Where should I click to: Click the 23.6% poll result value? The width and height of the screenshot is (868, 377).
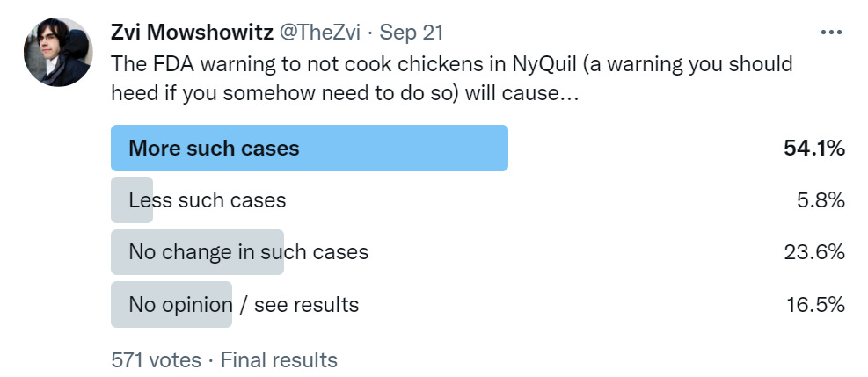pyautogui.click(x=814, y=252)
